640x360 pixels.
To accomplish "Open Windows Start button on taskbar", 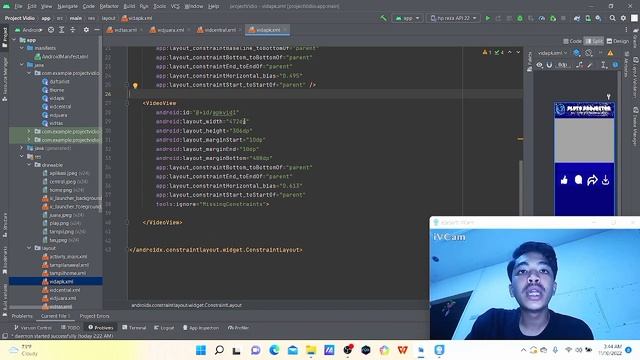I will (201, 350).
